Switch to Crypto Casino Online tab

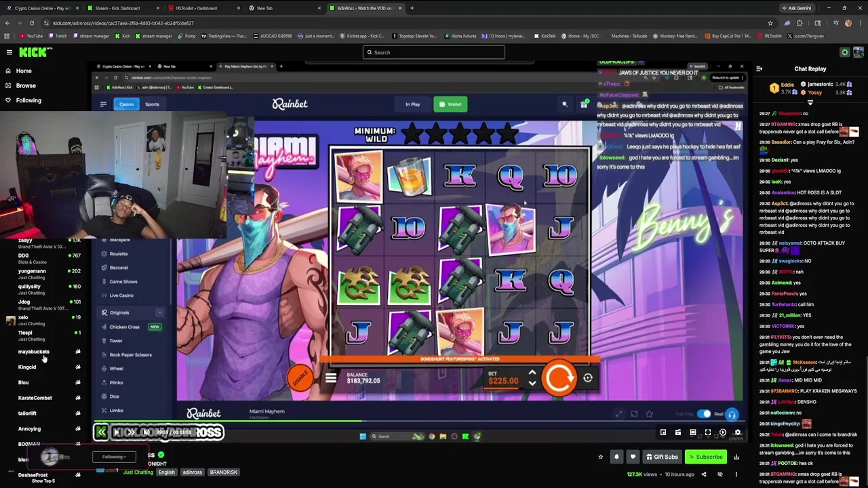coord(42,8)
